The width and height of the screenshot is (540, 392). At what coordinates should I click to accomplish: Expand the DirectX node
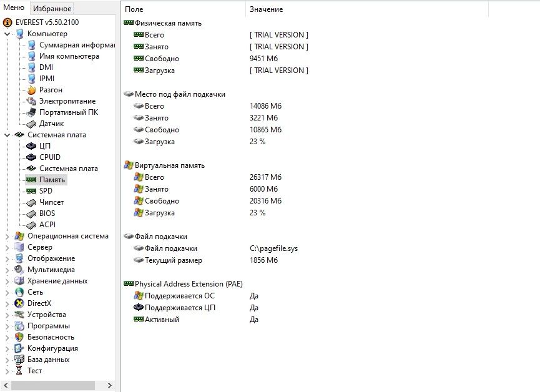7,304
